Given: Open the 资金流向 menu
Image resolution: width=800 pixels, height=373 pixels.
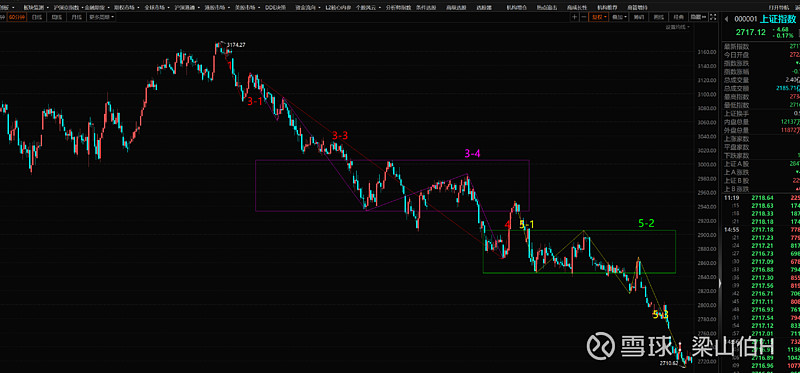Looking at the screenshot, I should pos(308,8).
